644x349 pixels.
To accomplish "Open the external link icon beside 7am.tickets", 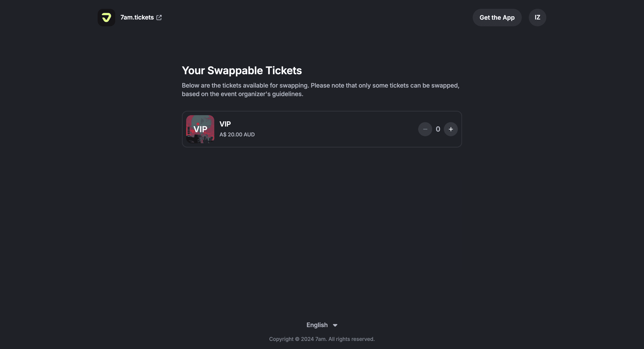I will (159, 18).
